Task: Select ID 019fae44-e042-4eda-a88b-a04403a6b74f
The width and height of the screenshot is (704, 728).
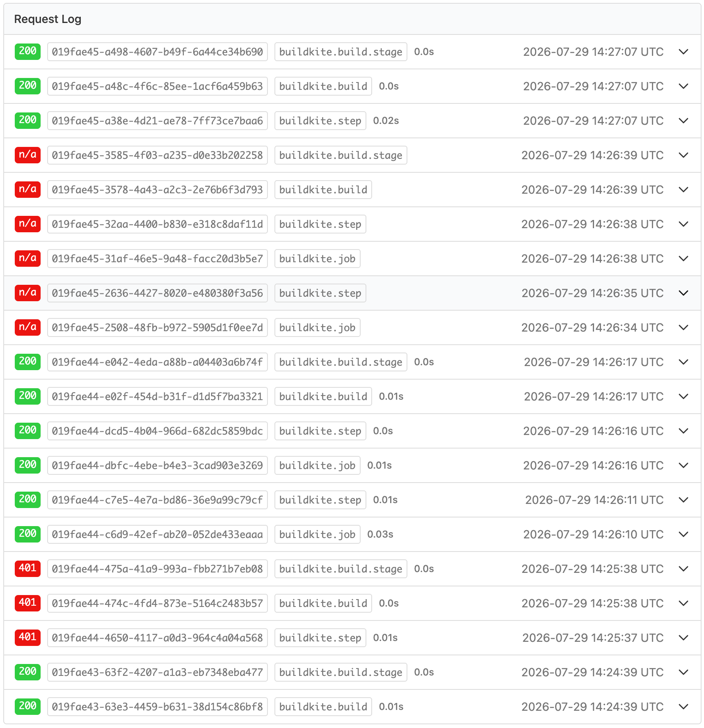Action: pyautogui.click(x=158, y=362)
